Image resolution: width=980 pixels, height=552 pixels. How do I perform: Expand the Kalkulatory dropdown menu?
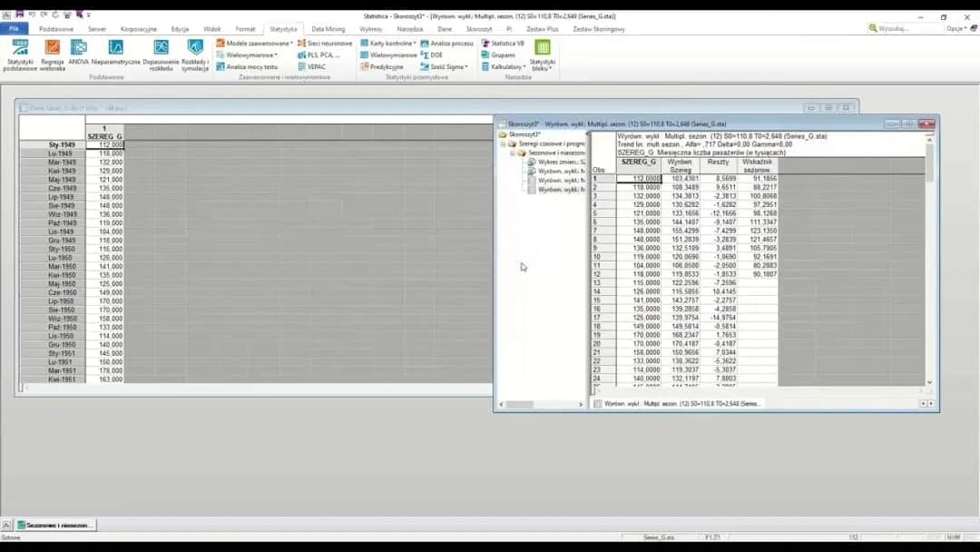[504, 66]
